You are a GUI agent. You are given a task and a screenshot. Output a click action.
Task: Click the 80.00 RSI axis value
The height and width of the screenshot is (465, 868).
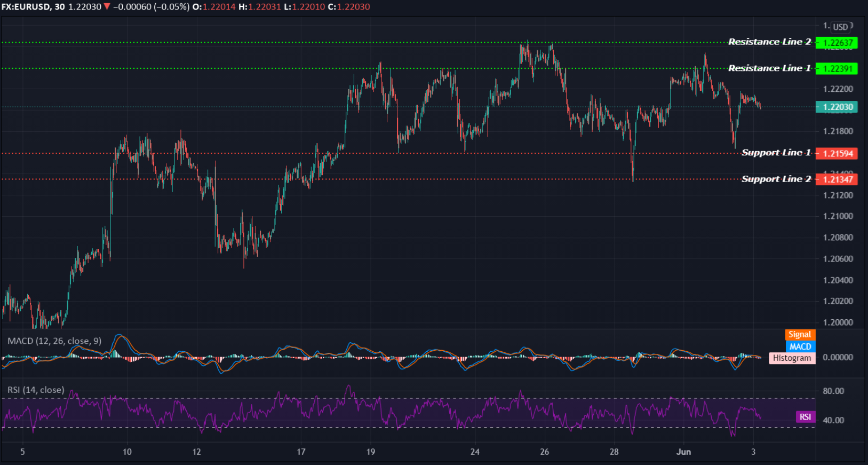click(x=833, y=391)
